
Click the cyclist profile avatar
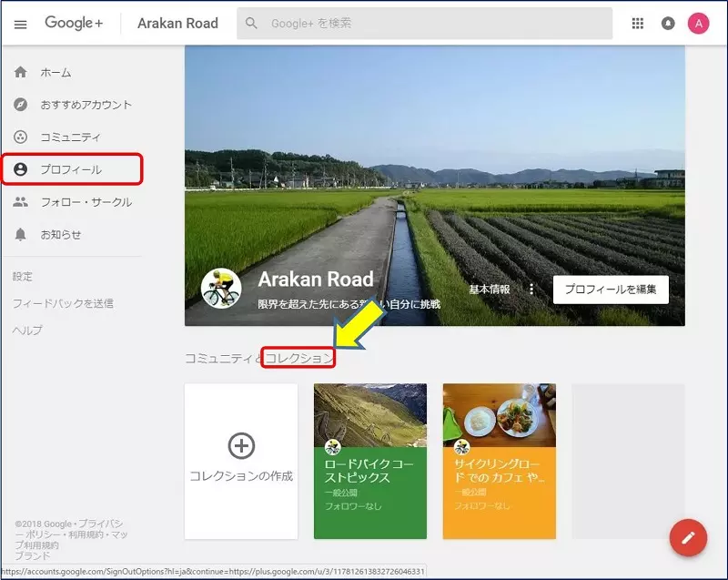[x=221, y=288]
